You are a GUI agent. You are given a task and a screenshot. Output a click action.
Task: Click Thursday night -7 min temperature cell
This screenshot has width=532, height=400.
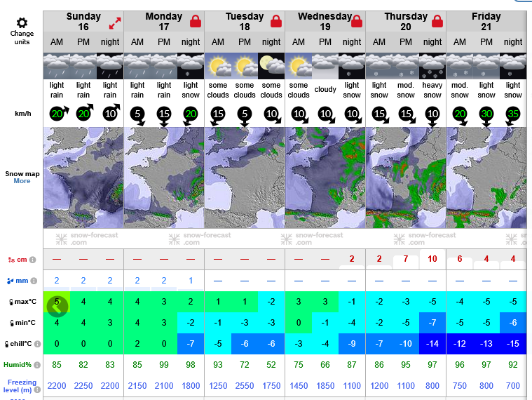tap(432, 323)
